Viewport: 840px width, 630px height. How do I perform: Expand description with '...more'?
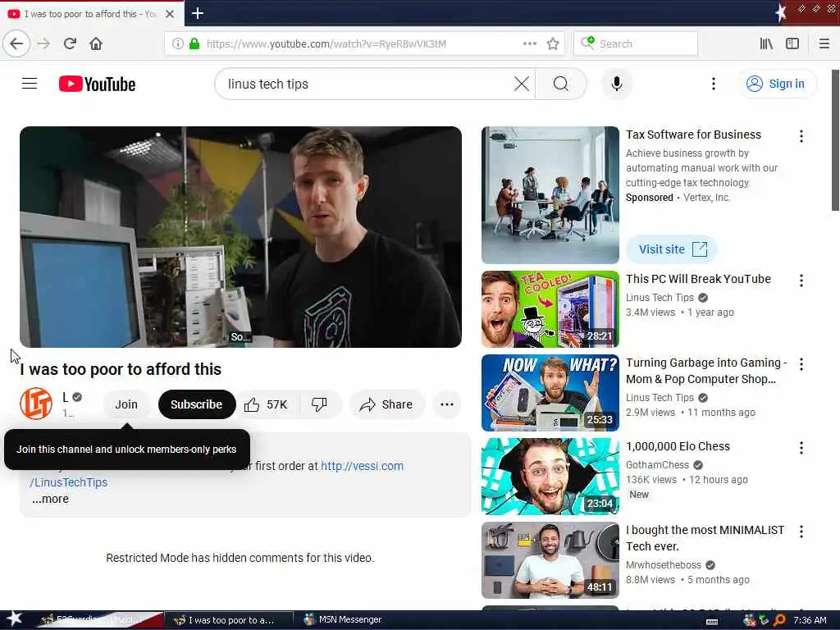tap(50, 499)
